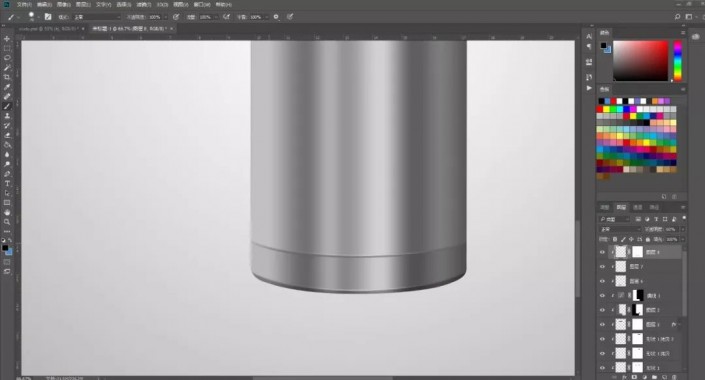
Task: Hide the 图层 8 layer
Action: (x=602, y=252)
